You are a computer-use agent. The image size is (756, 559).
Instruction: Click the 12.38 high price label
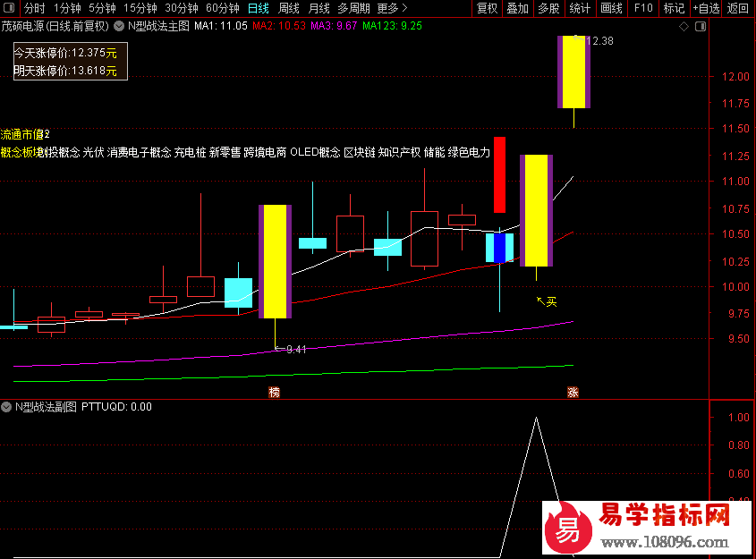click(x=599, y=41)
